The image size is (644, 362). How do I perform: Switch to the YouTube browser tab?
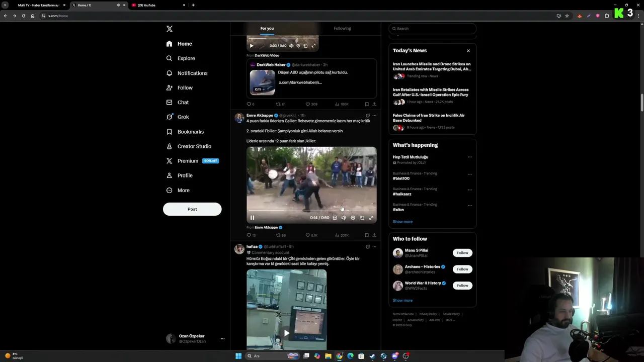click(x=158, y=5)
